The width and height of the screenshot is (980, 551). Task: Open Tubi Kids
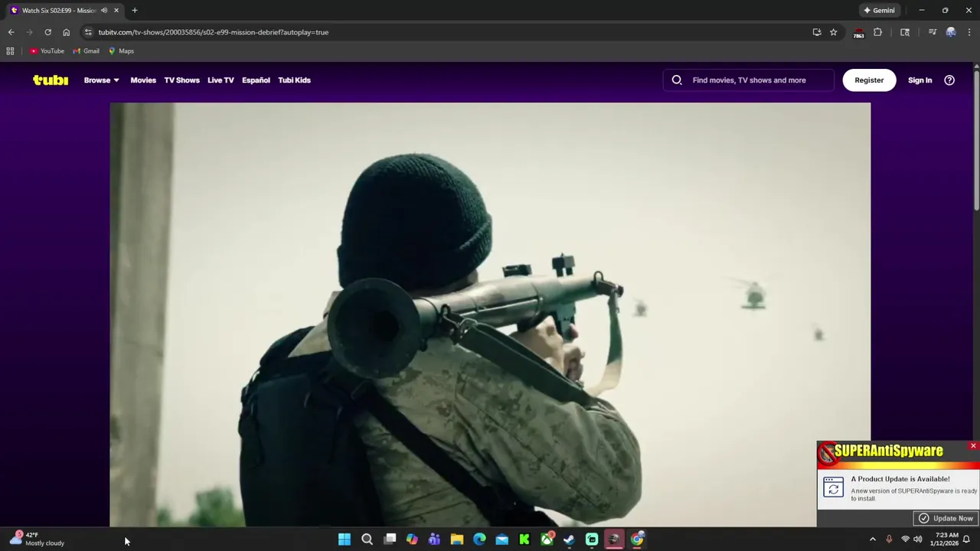click(x=294, y=80)
